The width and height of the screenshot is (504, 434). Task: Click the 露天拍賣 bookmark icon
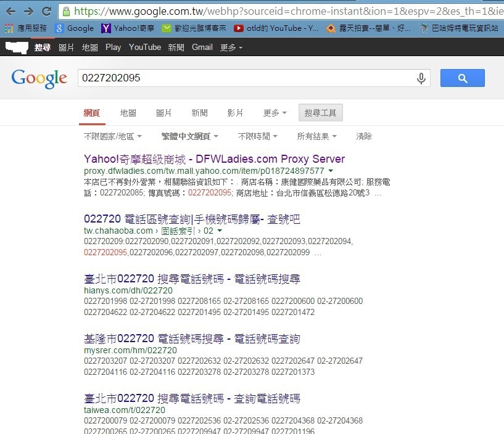tap(331, 28)
